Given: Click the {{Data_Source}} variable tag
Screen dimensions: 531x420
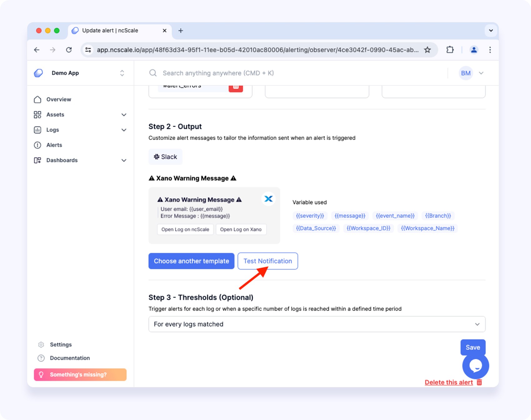Looking at the screenshot, I should [316, 228].
